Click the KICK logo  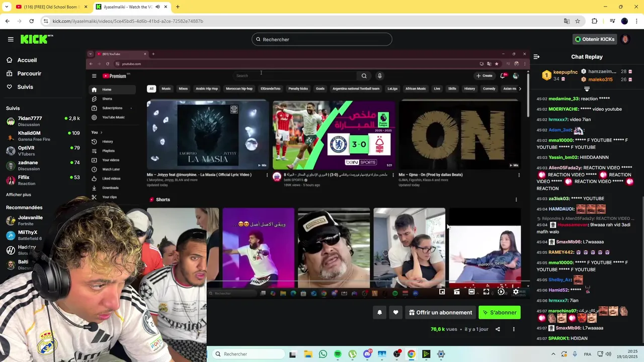37,39
